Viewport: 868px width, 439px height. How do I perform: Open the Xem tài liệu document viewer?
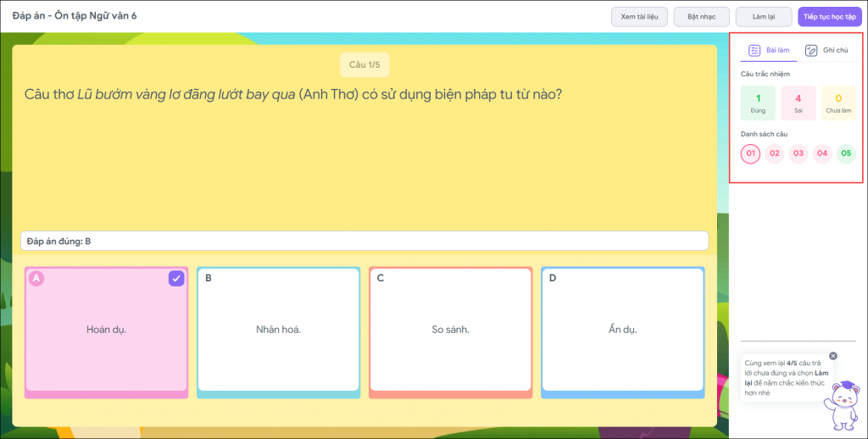[639, 17]
